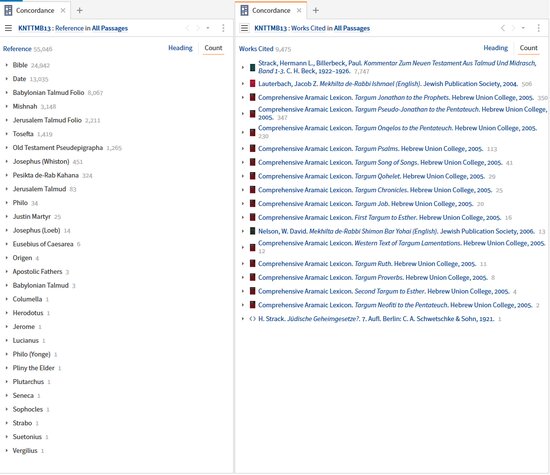550x475 pixels.
Task: Click the Targum Psalms book cover icon
Action: coord(252,148)
